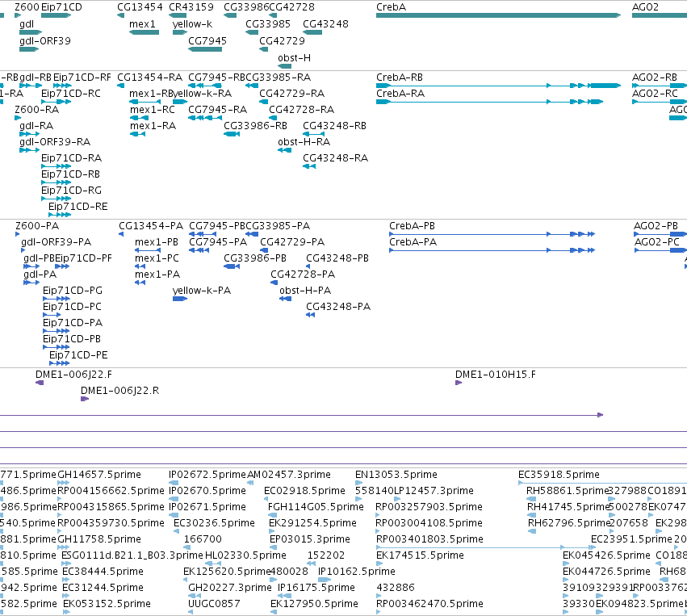Click the CrebA-PB protein label

coord(412,226)
